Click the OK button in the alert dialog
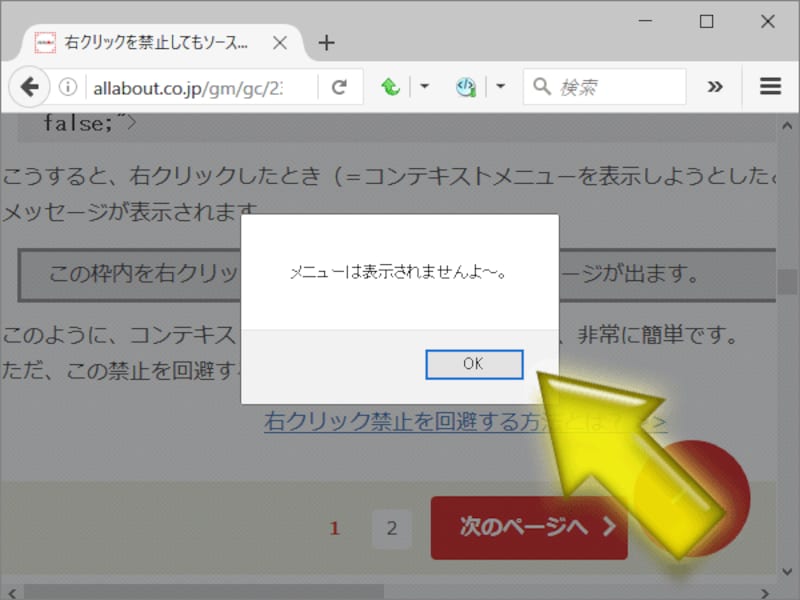 coord(474,364)
